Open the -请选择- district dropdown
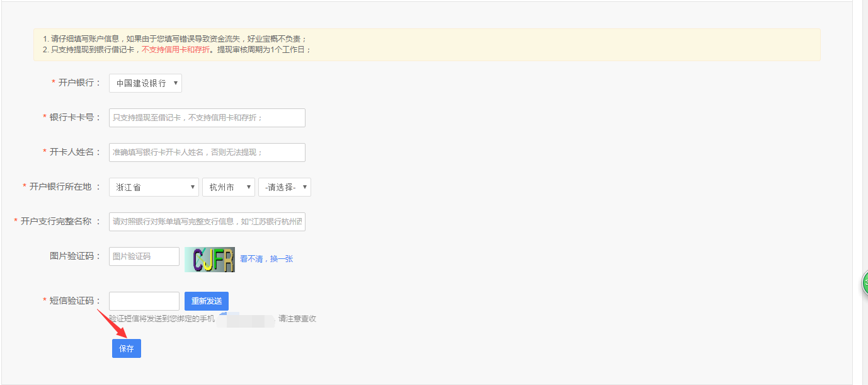This screenshot has height=385, width=868. (285, 187)
